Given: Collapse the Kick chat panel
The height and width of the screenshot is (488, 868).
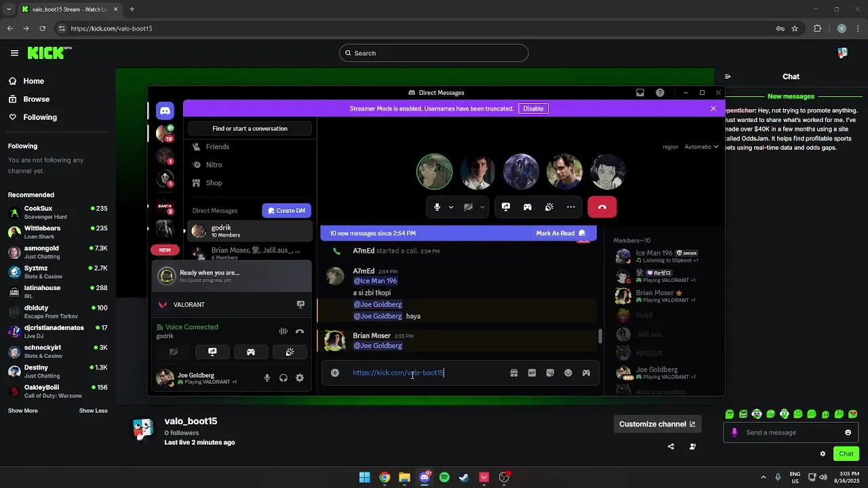Looking at the screenshot, I should coord(727,77).
